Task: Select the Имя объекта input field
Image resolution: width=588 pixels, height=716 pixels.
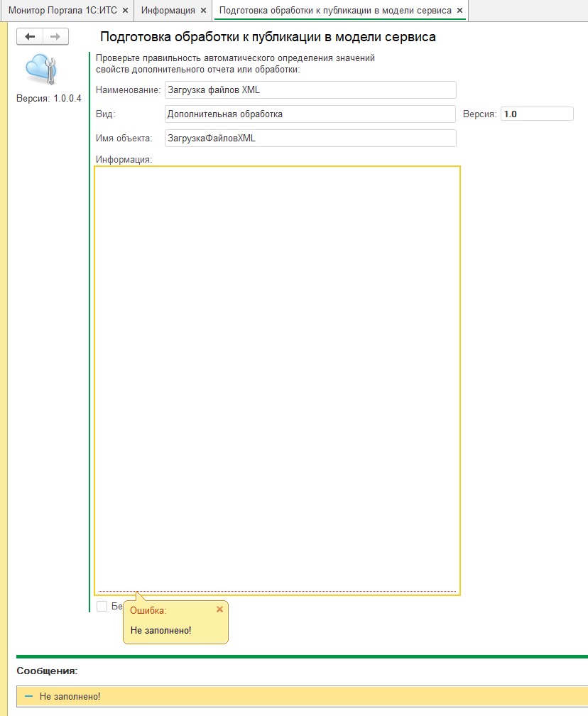Action: pos(310,139)
